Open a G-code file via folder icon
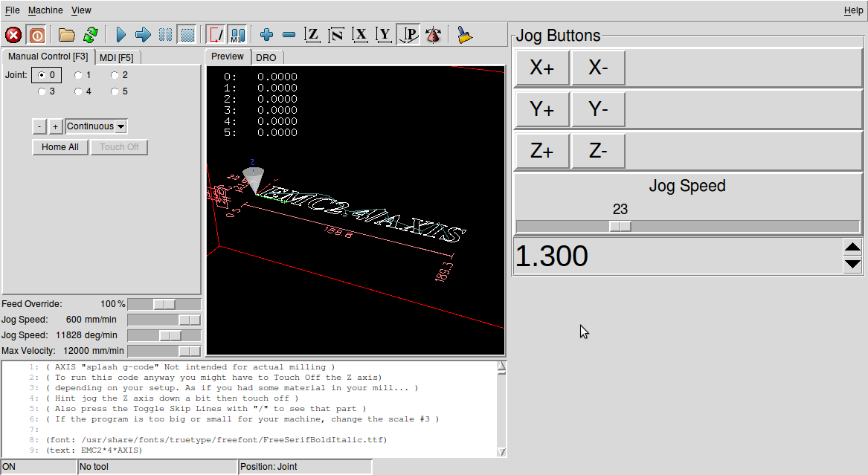This screenshot has height=475, width=868. (66, 36)
